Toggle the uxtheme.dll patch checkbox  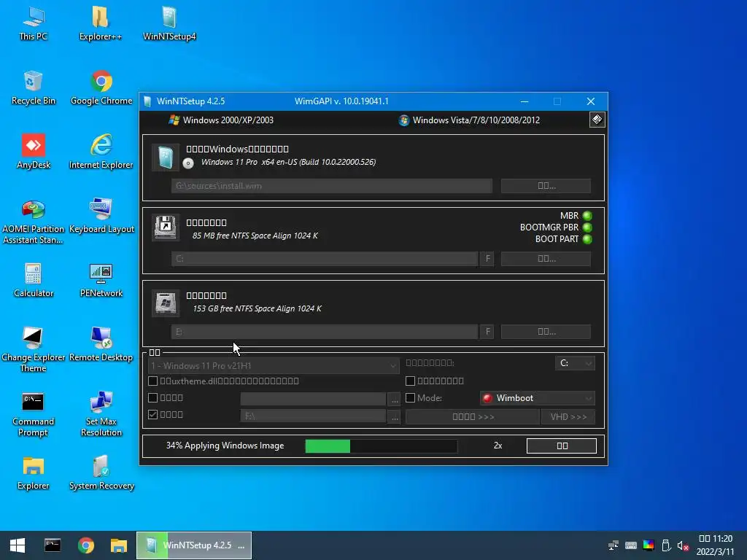(x=153, y=381)
